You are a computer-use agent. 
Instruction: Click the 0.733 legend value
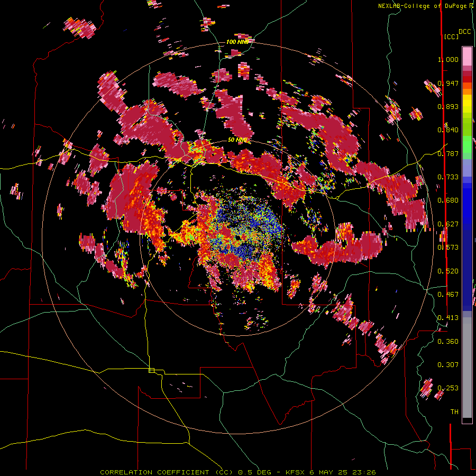click(x=448, y=177)
